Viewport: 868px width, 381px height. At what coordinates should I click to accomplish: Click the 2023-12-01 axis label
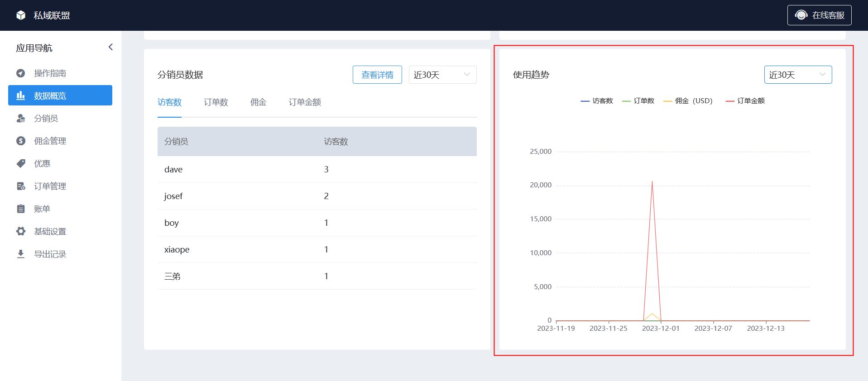coord(661,329)
